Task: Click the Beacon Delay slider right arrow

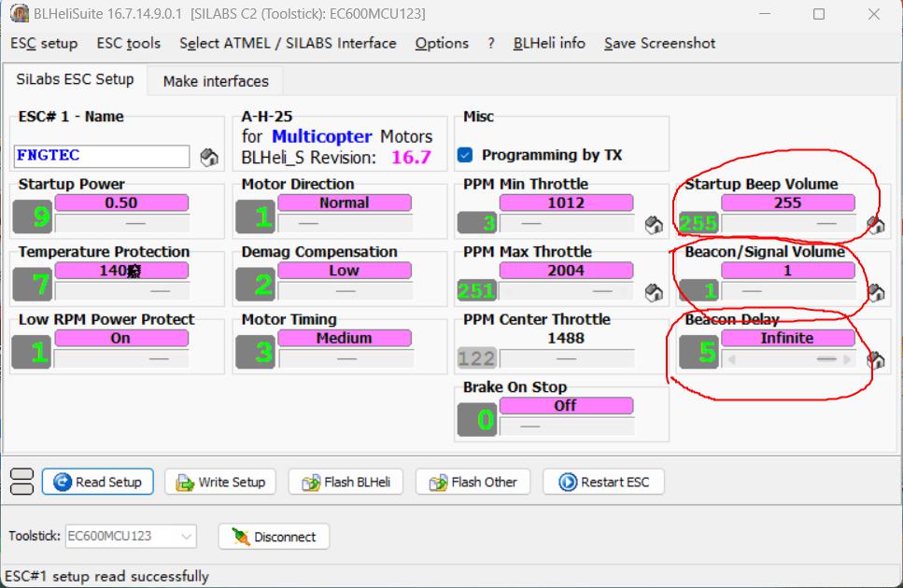Action: 847,359
